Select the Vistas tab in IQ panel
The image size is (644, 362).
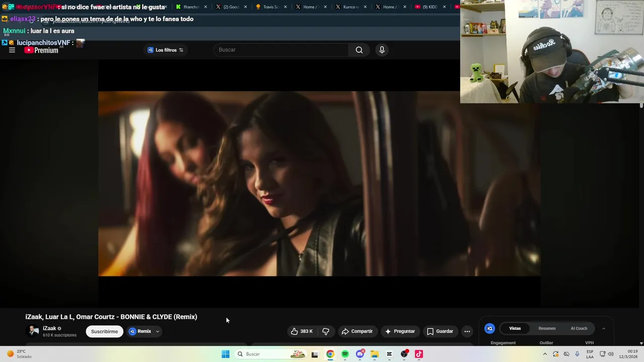click(x=515, y=328)
